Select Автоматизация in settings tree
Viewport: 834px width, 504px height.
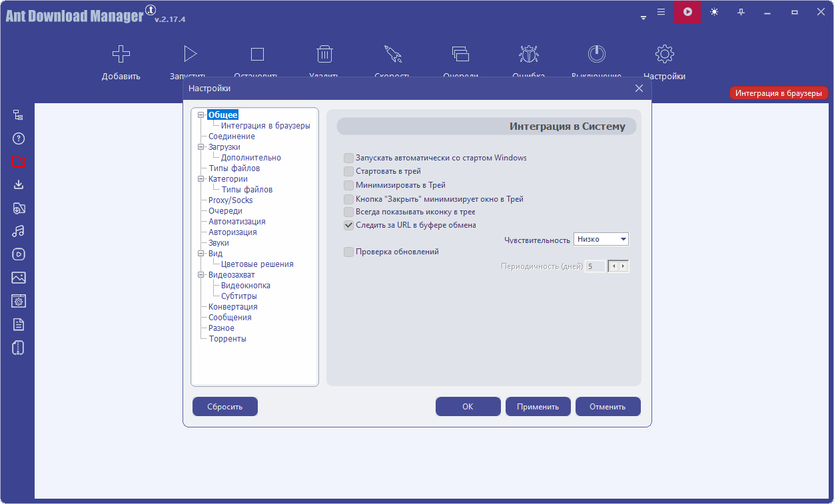coord(237,222)
